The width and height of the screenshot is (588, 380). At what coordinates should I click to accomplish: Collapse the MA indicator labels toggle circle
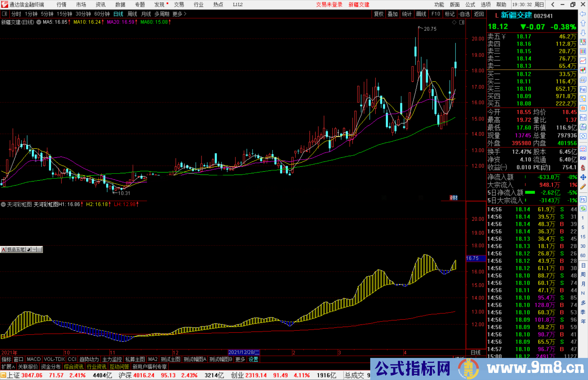[38, 22]
